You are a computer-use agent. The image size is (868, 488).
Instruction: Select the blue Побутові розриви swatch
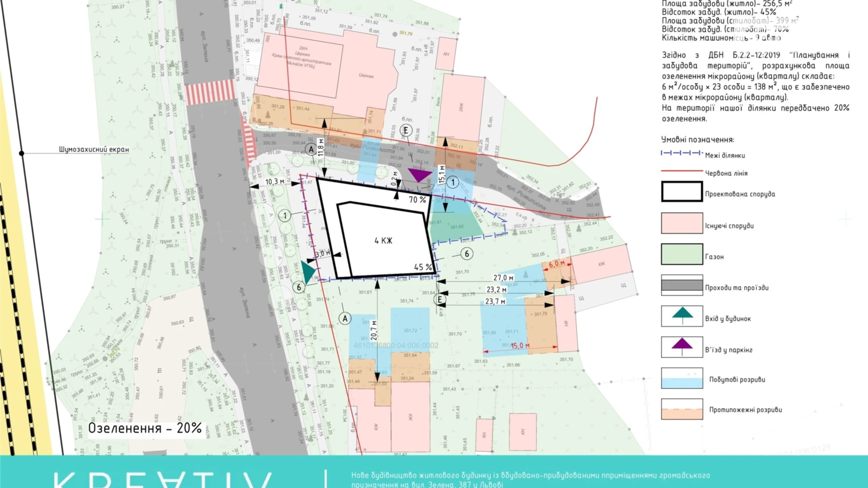pyautogui.click(x=682, y=378)
